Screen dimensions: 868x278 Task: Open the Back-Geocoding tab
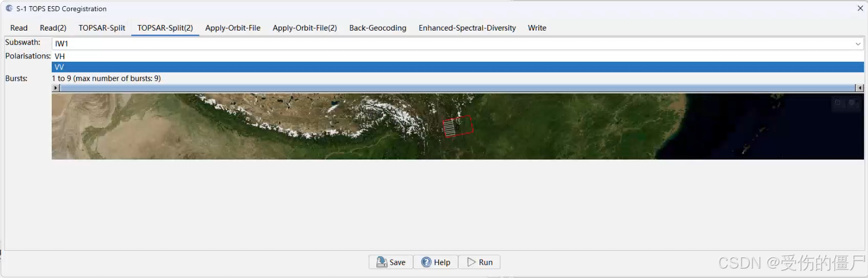378,28
